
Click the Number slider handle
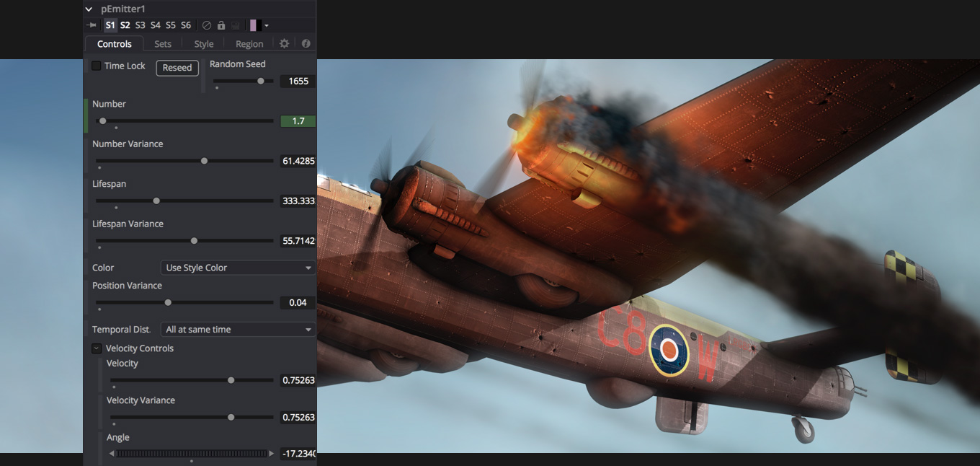[103, 121]
